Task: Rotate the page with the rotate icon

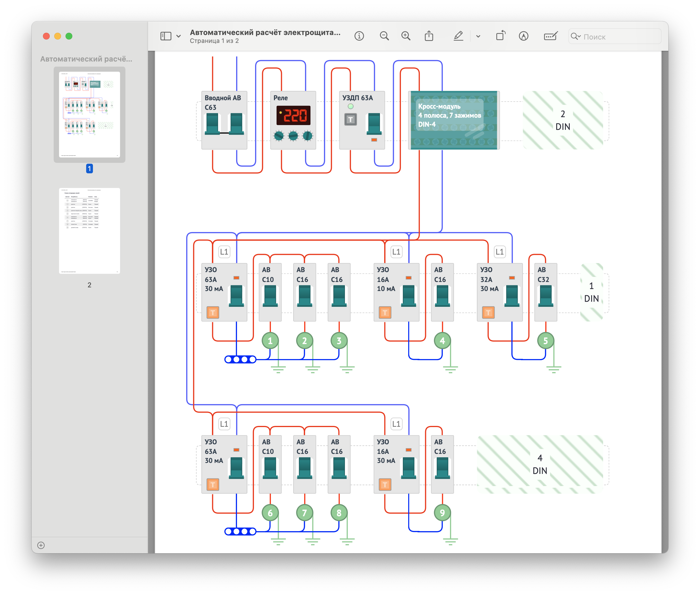Action: tap(501, 36)
